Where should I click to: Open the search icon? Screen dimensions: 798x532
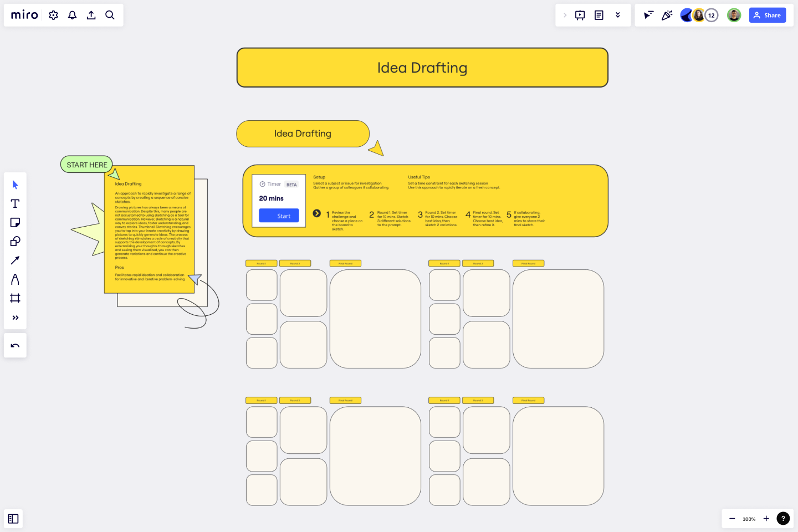(110, 15)
